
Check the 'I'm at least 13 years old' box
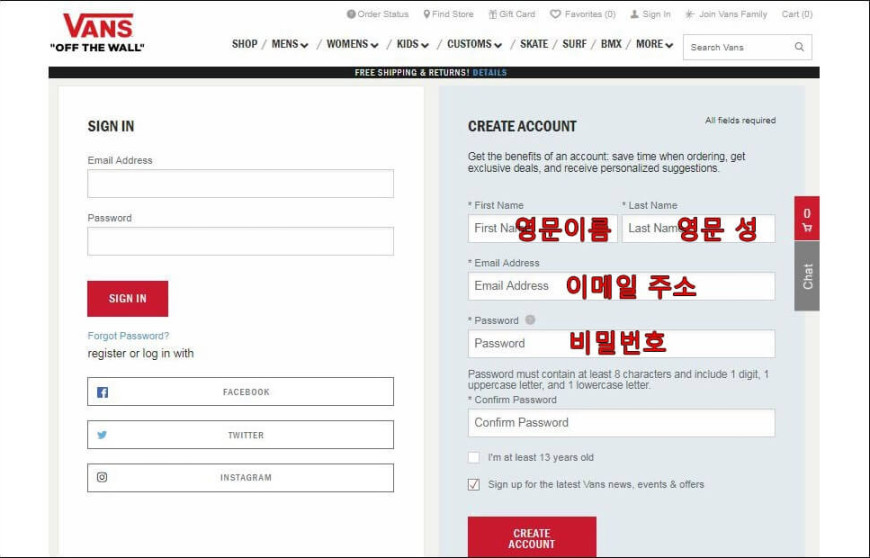(x=474, y=458)
